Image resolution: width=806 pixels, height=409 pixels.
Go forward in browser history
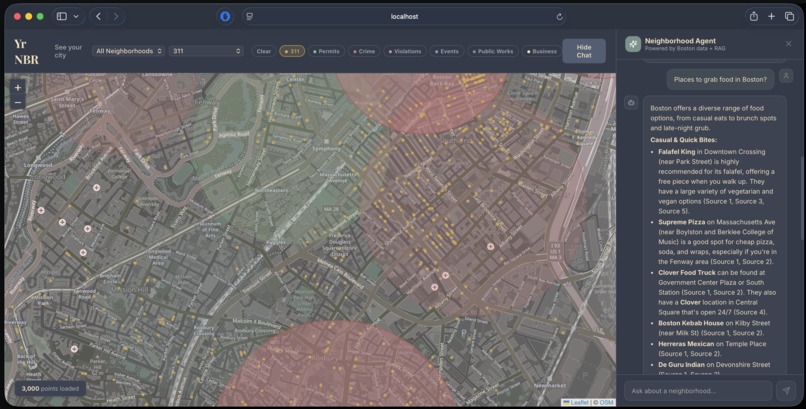116,16
